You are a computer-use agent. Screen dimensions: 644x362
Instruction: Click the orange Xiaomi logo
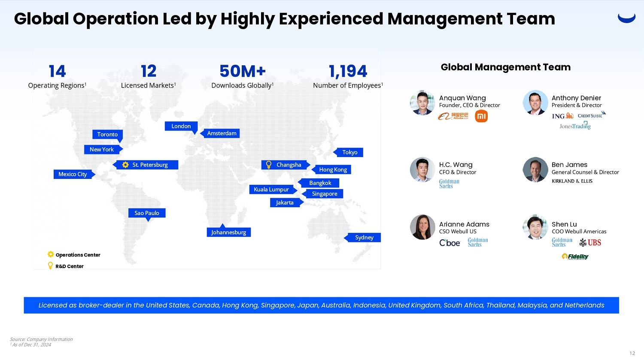(481, 116)
